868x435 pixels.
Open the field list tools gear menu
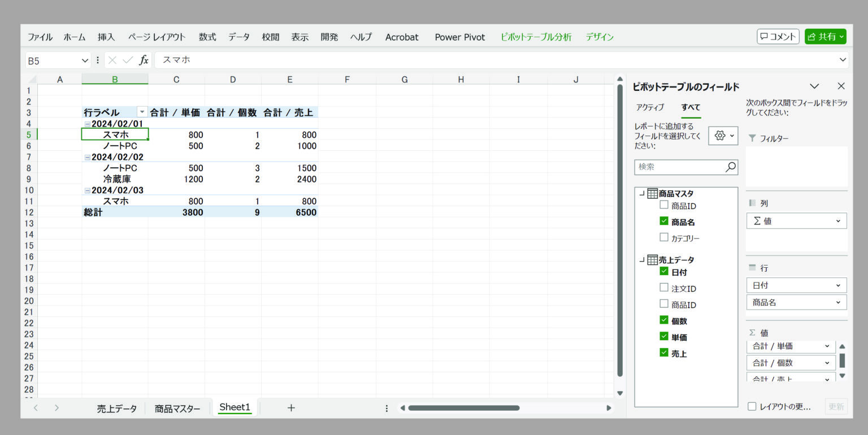tap(723, 136)
